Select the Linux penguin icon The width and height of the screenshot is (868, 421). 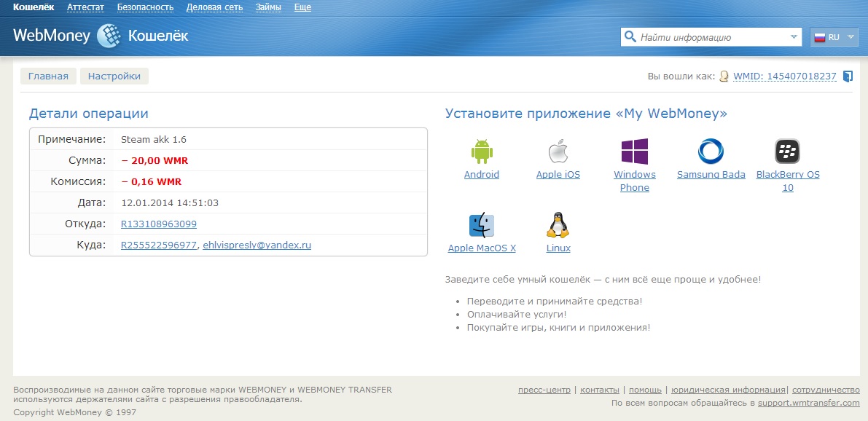[x=558, y=225]
